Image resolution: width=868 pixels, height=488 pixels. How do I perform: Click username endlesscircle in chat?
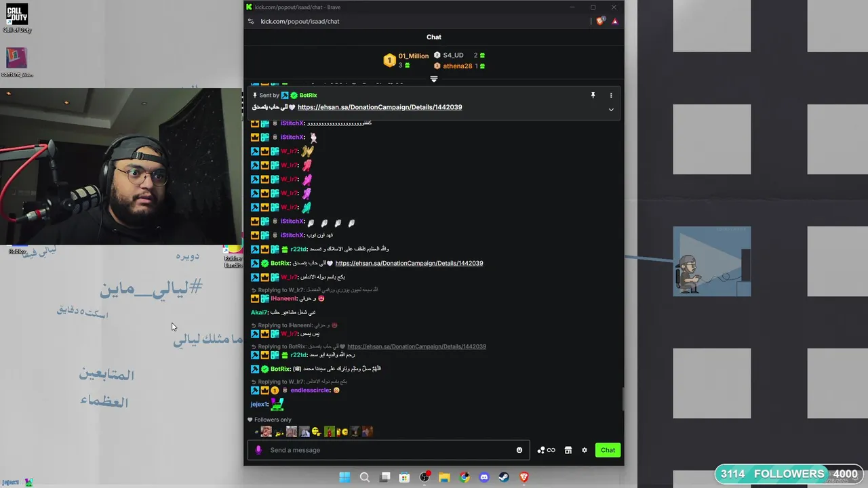(310, 390)
